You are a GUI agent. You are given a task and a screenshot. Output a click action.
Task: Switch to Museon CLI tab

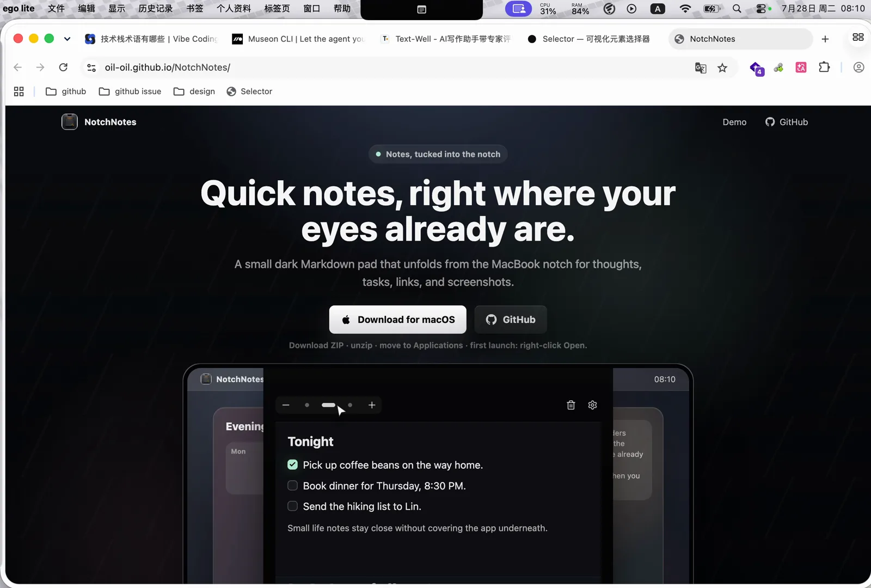[x=297, y=39]
